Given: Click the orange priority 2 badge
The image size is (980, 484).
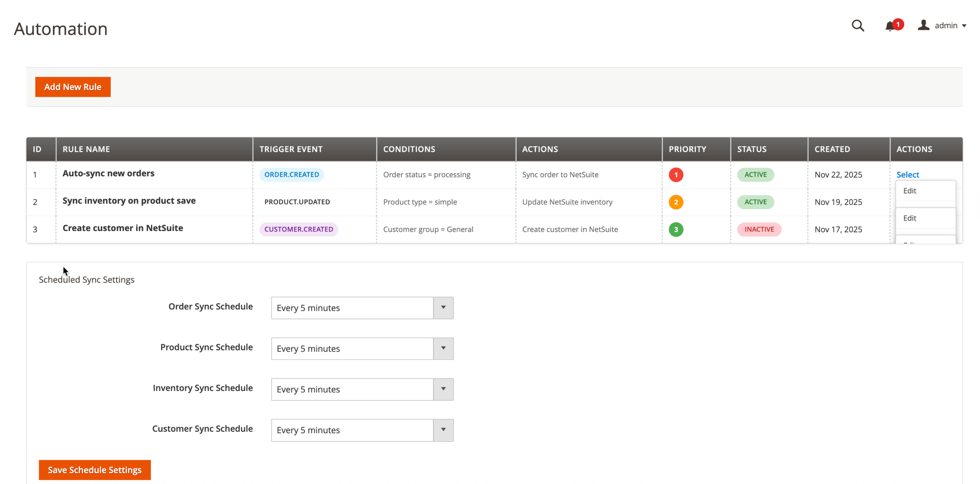Looking at the screenshot, I should (x=676, y=202).
